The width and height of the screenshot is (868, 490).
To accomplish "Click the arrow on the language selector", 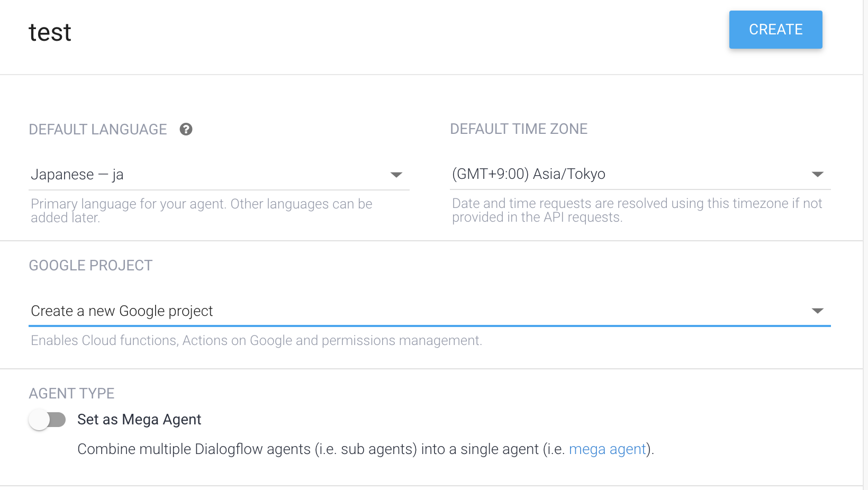I will [396, 175].
